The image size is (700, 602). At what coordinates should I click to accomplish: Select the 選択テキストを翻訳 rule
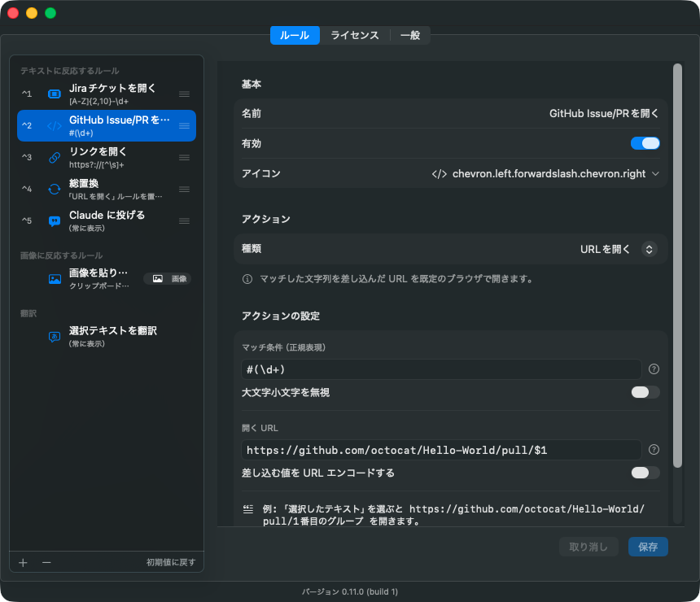[107, 337]
